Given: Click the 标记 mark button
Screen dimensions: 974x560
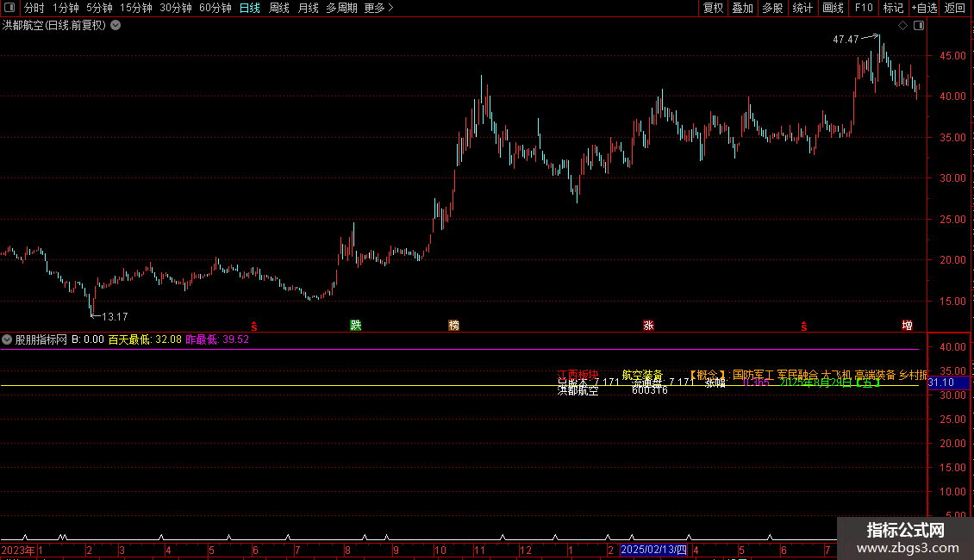Looking at the screenshot, I should 893,8.
